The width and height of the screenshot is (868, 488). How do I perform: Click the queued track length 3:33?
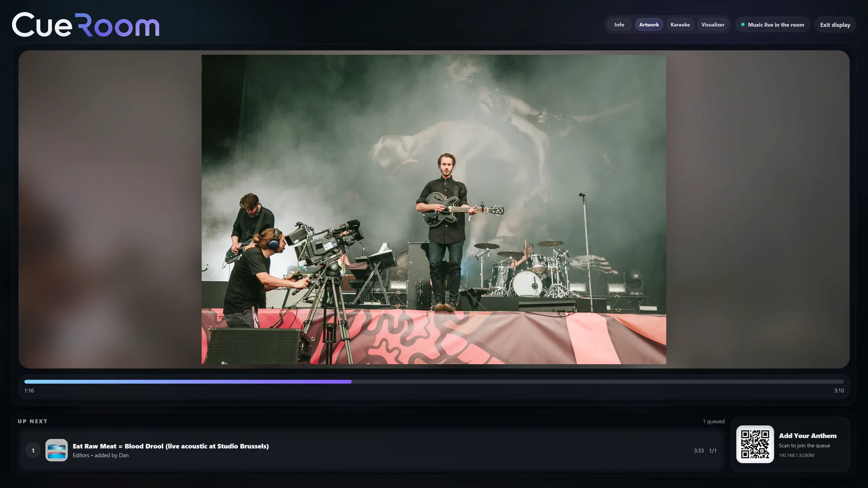point(698,450)
